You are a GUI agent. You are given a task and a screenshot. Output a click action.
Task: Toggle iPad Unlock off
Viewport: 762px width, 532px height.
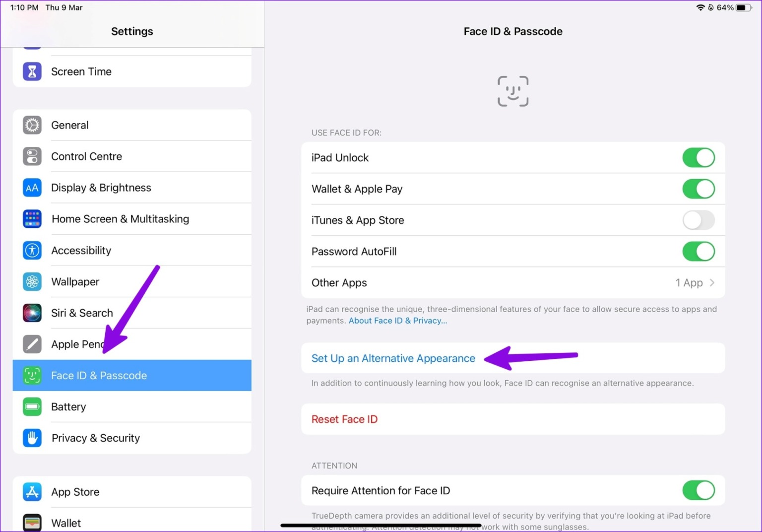(x=698, y=157)
